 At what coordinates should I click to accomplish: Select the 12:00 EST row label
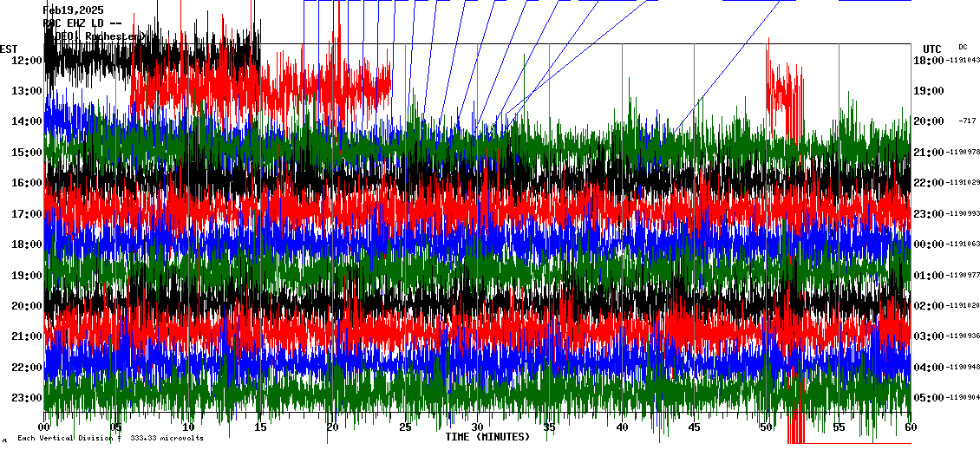pos(27,60)
